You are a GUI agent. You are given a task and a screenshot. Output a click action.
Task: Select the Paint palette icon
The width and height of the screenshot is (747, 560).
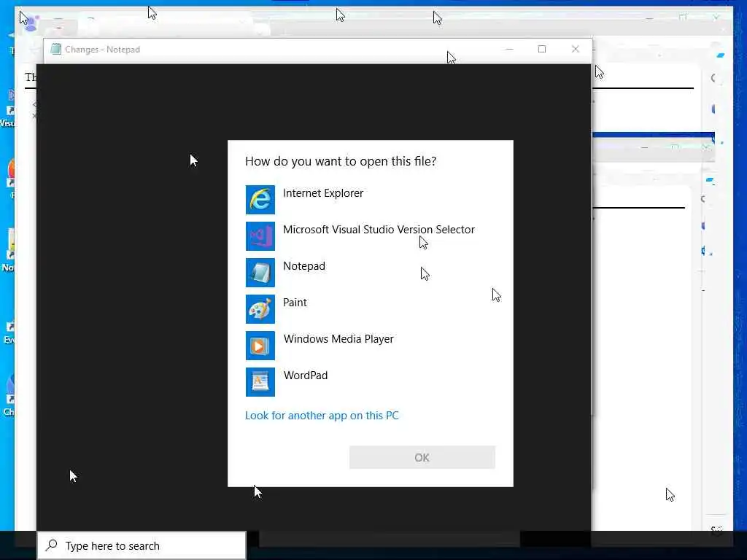260,309
